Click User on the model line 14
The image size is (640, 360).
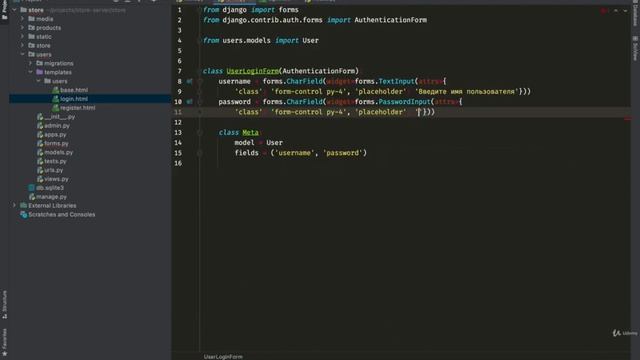(274, 142)
